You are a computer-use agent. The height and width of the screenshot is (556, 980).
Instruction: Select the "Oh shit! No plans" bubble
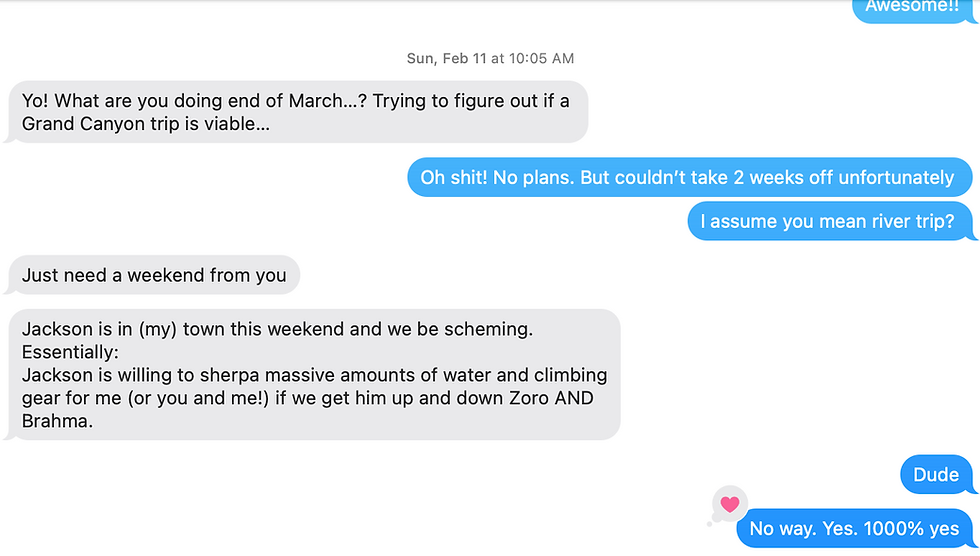pos(689,177)
